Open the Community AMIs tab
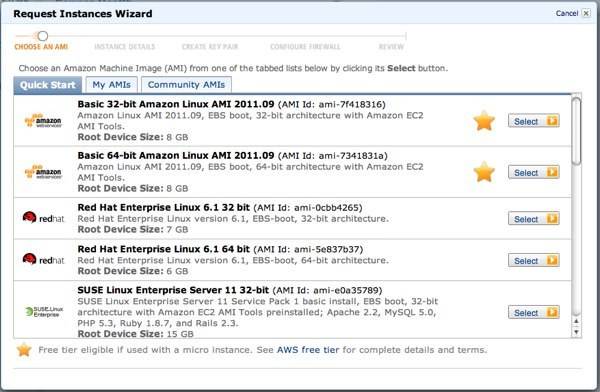 click(x=186, y=85)
